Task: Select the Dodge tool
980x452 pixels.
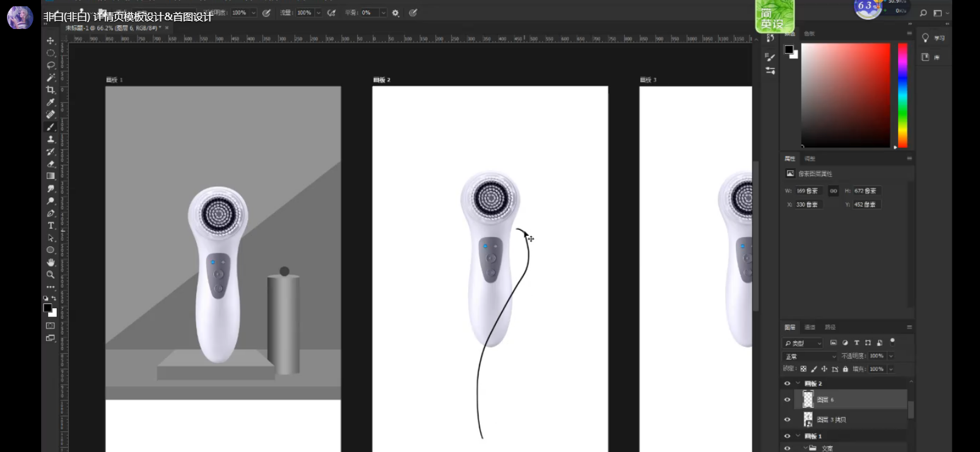Action: (x=50, y=200)
